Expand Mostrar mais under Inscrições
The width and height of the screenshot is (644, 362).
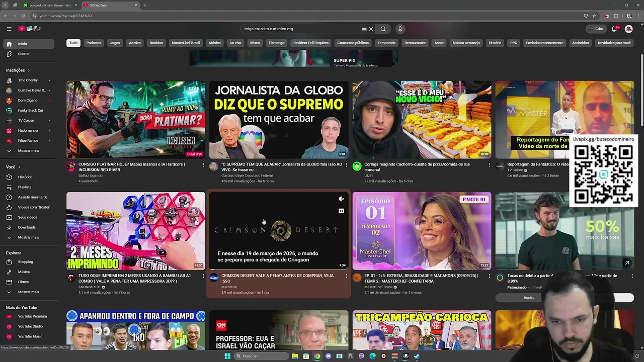29,151
